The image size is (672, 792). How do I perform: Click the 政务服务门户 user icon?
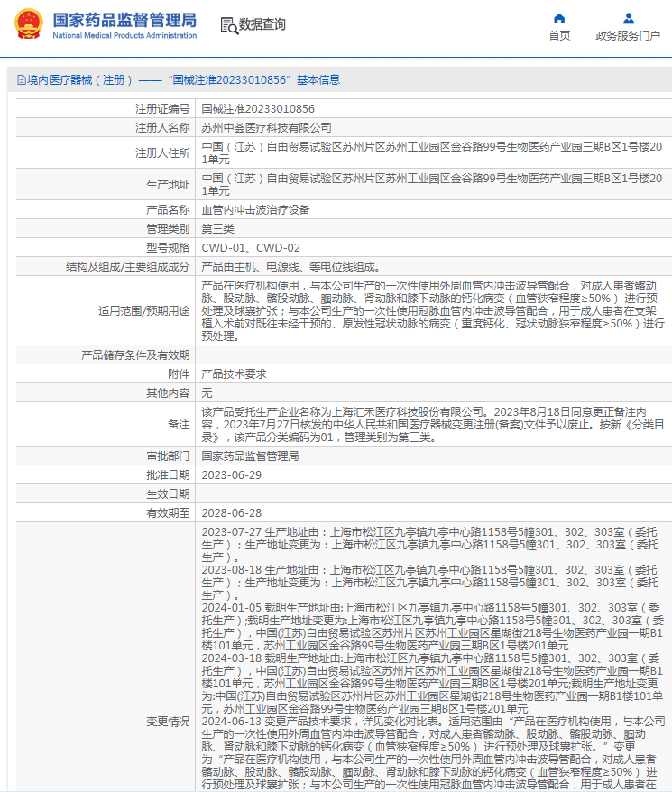click(x=628, y=19)
